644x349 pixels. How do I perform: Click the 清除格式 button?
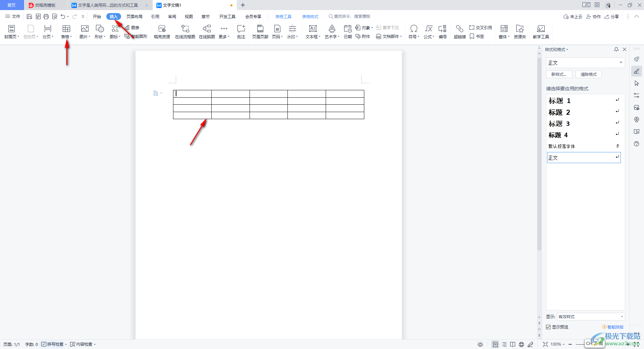pos(589,74)
